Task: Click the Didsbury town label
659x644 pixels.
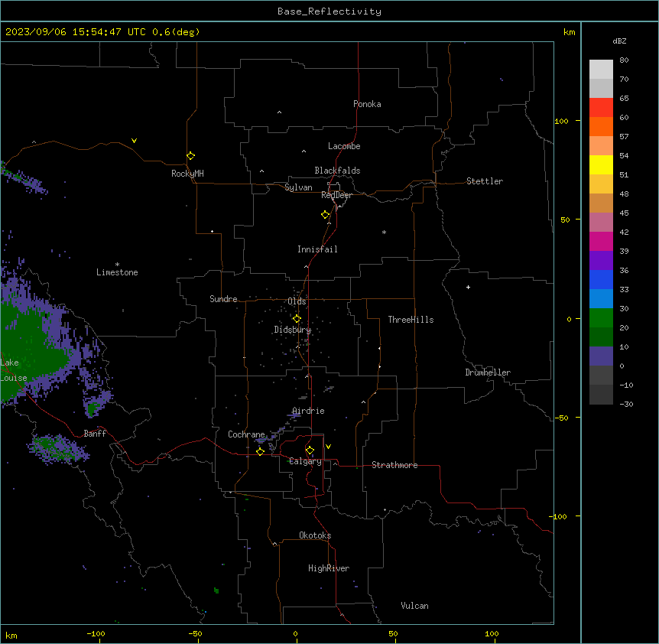Action: (293, 330)
